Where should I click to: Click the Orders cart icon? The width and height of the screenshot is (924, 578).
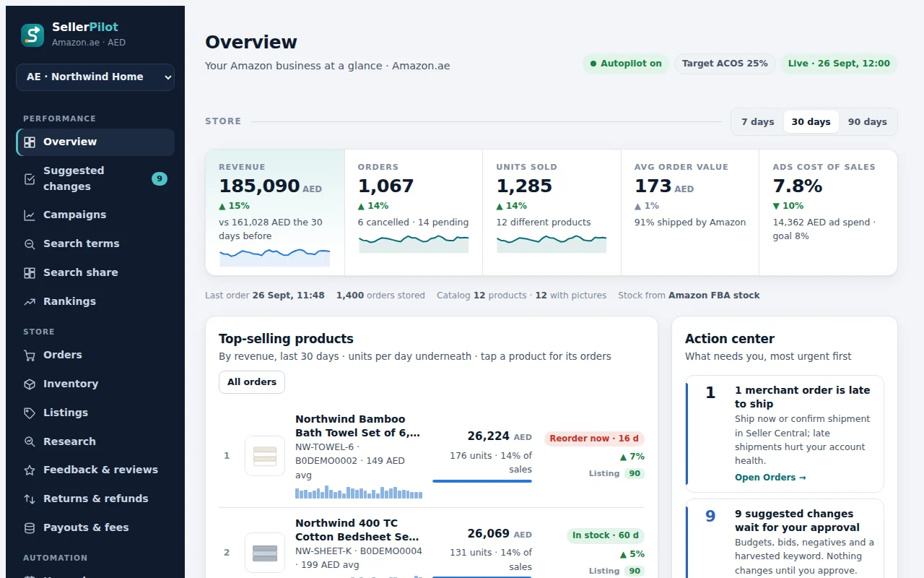30,355
